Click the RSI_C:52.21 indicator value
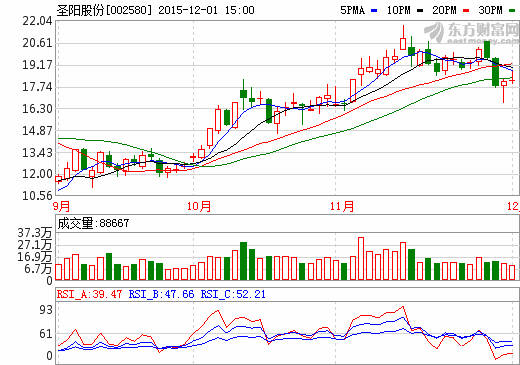Screen dimensions: 520x365 coord(233,294)
